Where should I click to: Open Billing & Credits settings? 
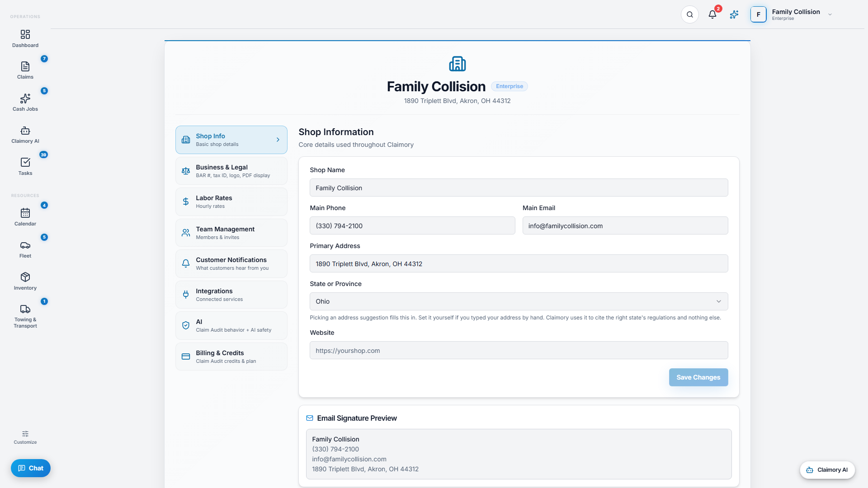[x=231, y=357]
